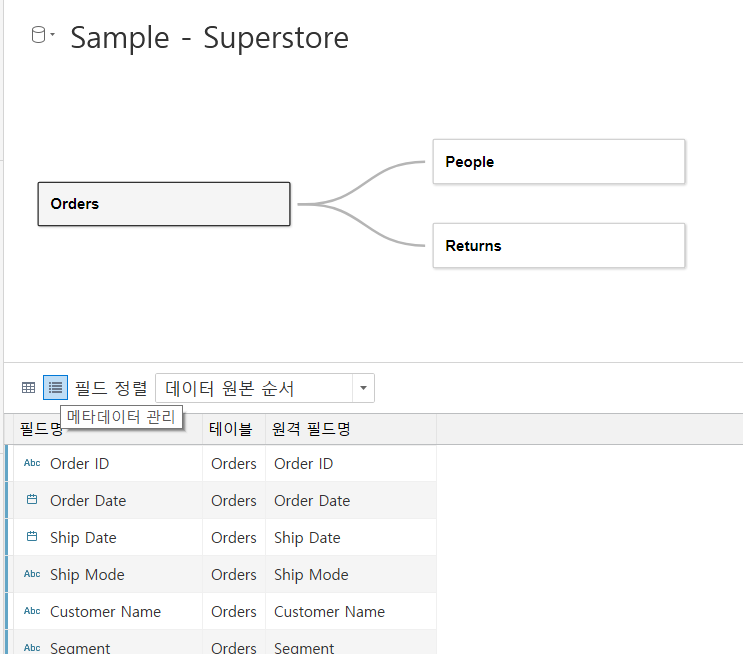Select the People table box
Viewport: 743px width, 654px height.
coord(559,162)
